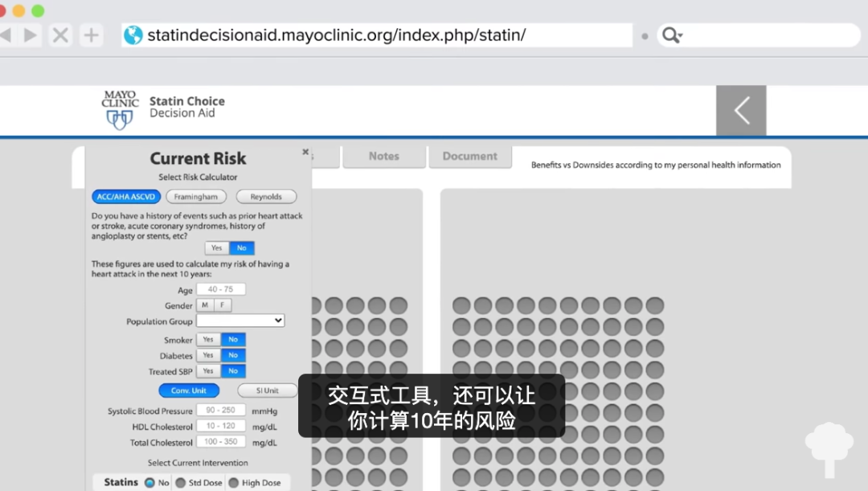This screenshot has width=868, height=491.
Task: Click the browser search field
Action: [x=759, y=35]
